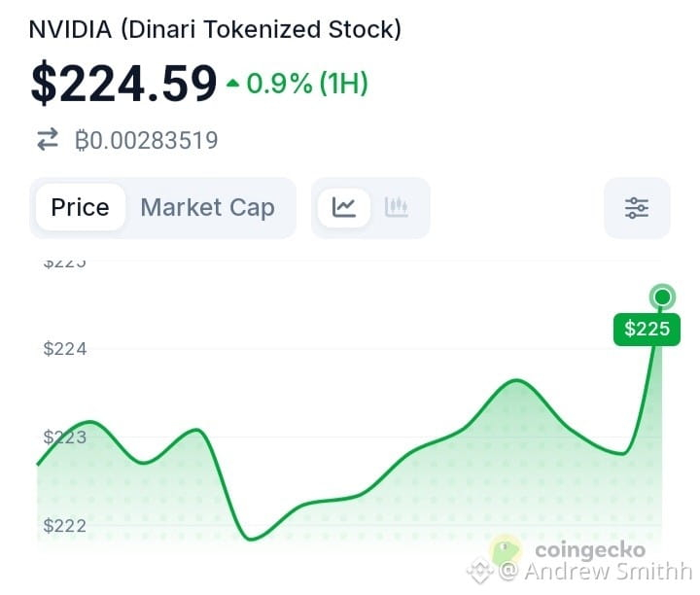Select the Price tab
The image size is (700, 595).
click(81, 207)
